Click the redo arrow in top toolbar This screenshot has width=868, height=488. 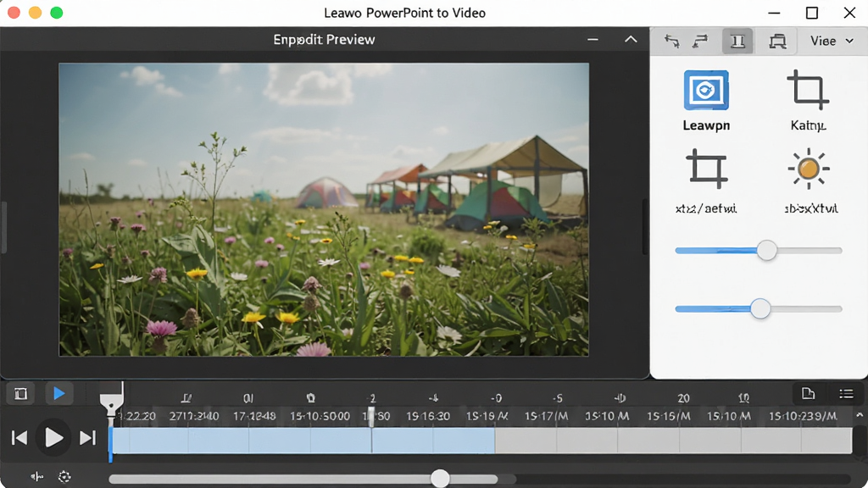(701, 41)
